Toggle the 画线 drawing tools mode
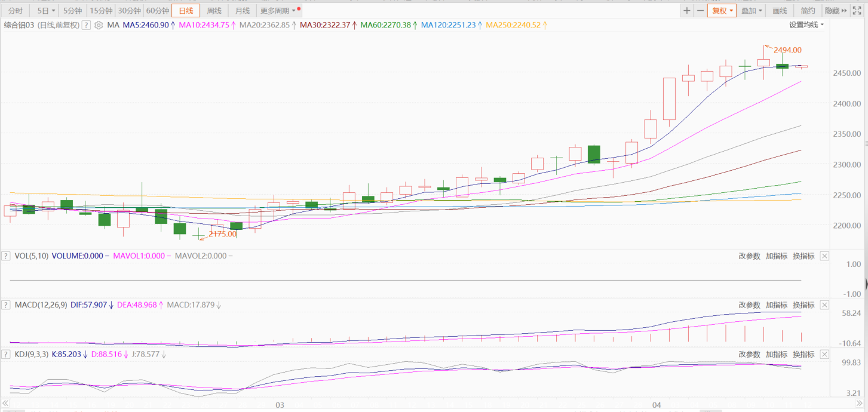The height and width of the screenshot is (412, 868). [x=780, y=11]
